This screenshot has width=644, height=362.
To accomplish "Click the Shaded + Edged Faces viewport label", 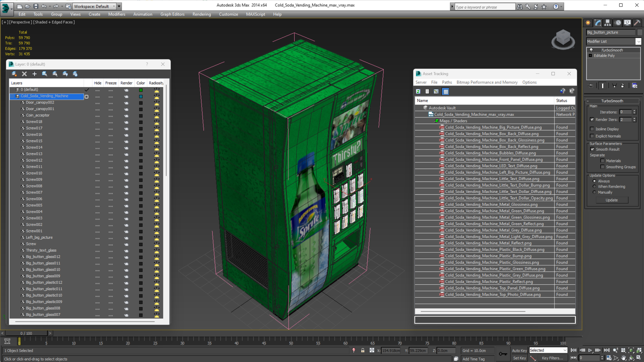I will coord(54,22).
